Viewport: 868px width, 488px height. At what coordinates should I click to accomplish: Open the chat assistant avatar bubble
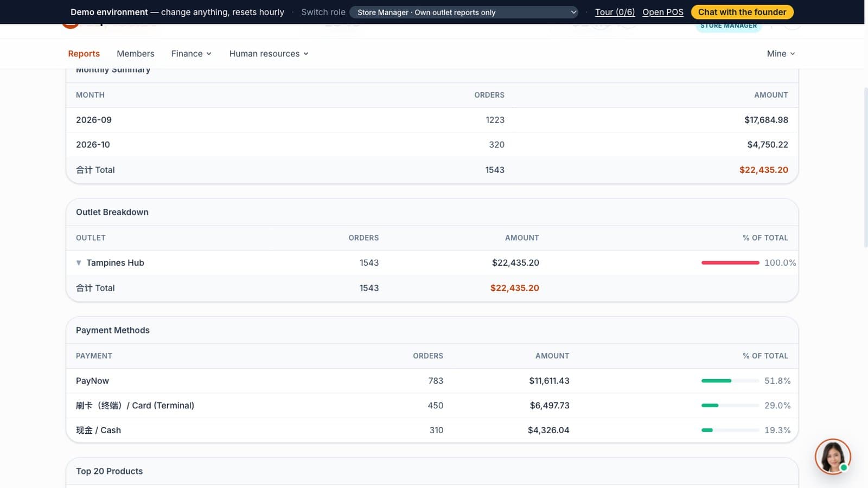pos(833,457)
